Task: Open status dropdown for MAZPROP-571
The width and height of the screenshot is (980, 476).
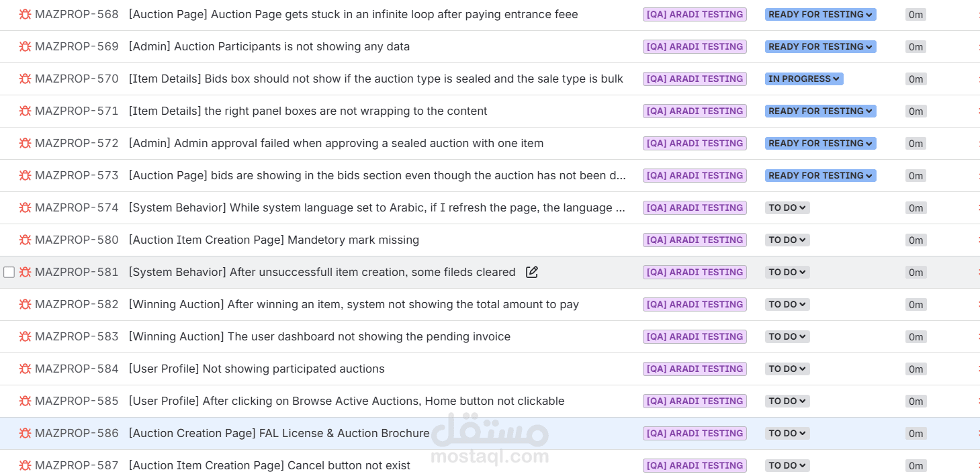Action: 820,111
